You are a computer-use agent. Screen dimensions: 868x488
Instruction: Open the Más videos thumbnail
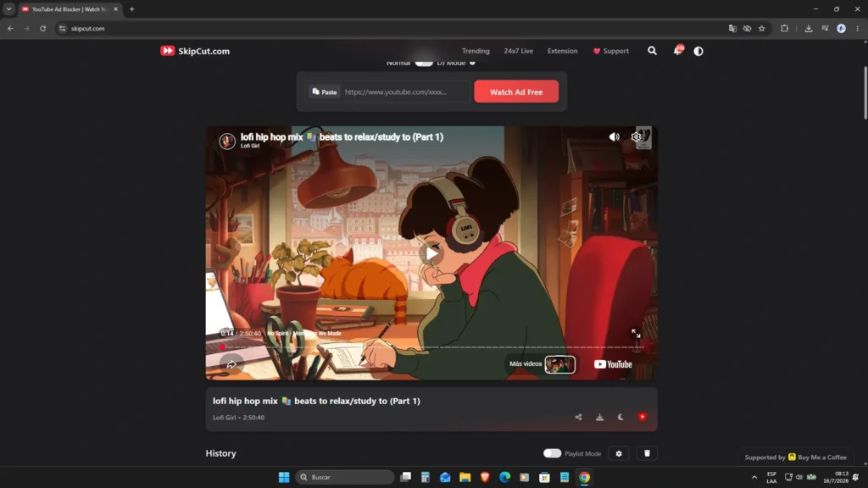559,364
